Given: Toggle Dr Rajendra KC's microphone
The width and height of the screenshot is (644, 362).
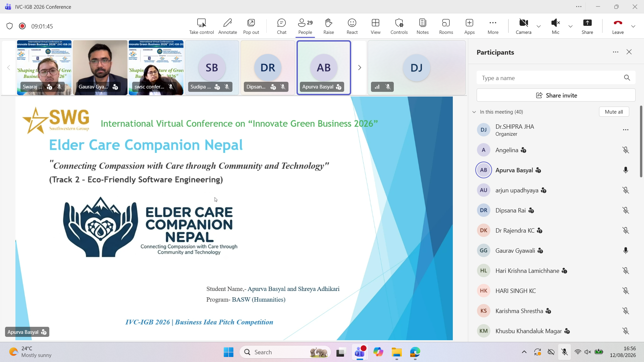Looking at the screenshot, I should (626, 231).
